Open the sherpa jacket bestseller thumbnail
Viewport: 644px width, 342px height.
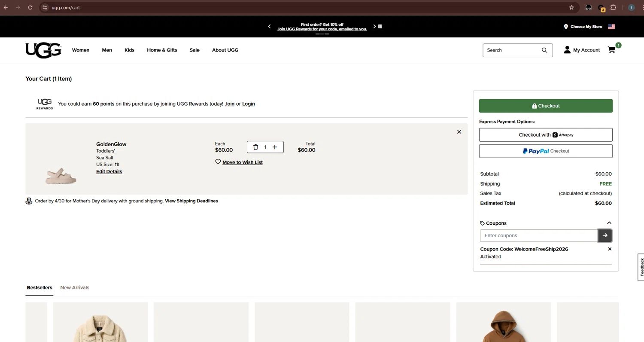click(100, 322)
